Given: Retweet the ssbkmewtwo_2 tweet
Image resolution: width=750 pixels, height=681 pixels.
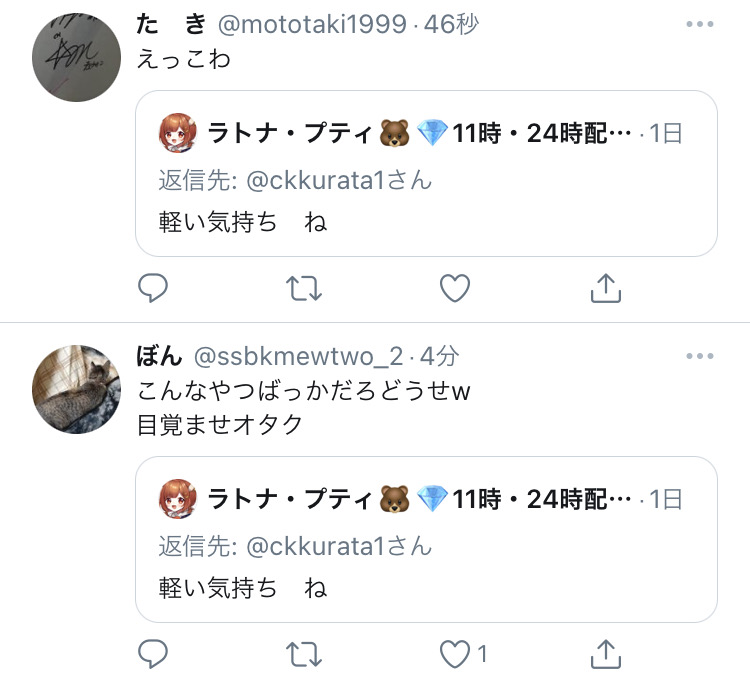Looking at the screenshot, I should [x=304, y=654].
